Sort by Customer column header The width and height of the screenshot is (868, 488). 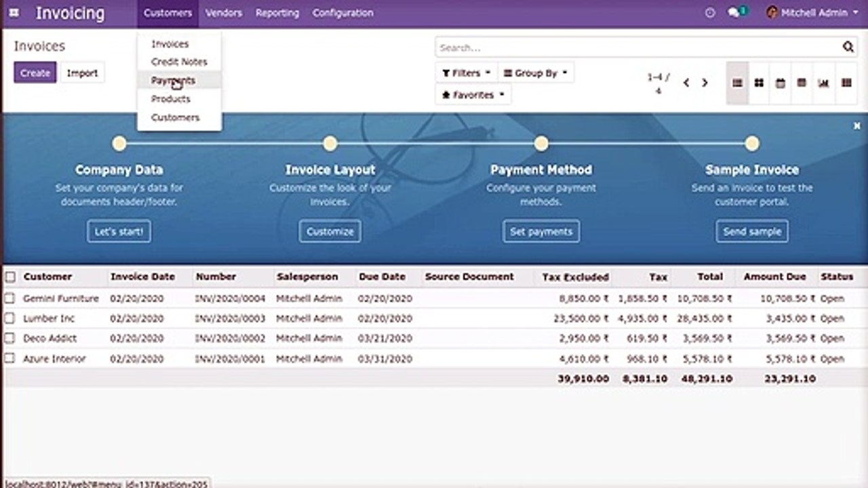47,277
